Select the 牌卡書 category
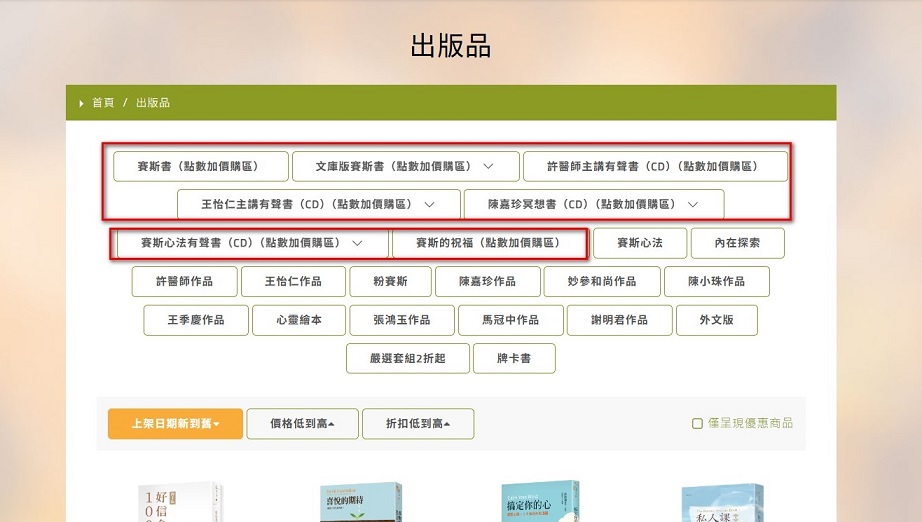This screenshot has height=522, width=922. tap(513, 358)
